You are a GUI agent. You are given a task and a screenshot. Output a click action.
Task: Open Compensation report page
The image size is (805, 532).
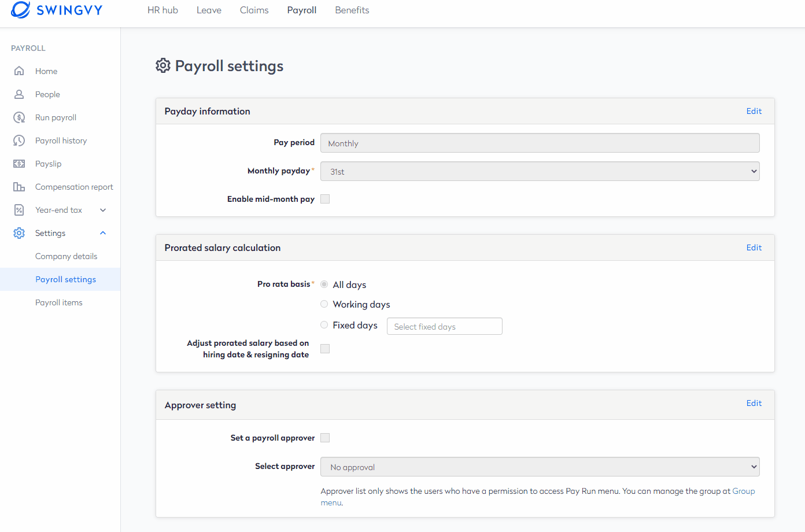pyautogui.click(x=74, y=187)
